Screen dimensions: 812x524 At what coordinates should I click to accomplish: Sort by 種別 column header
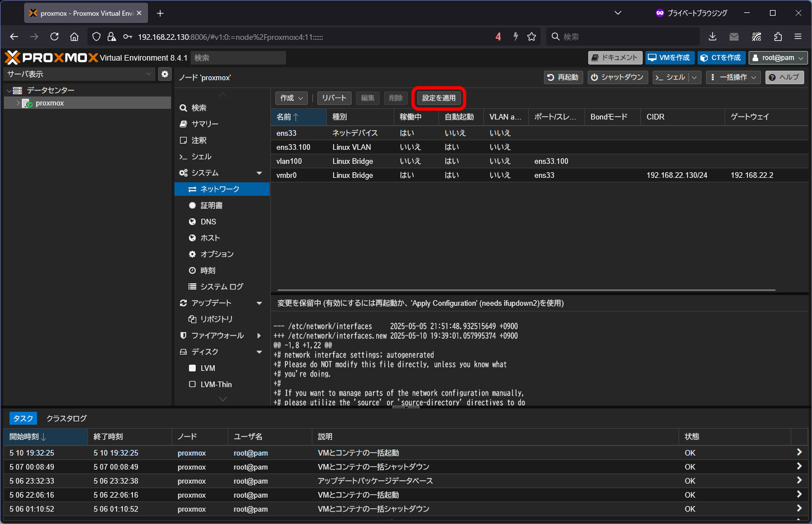click(360, 117)
